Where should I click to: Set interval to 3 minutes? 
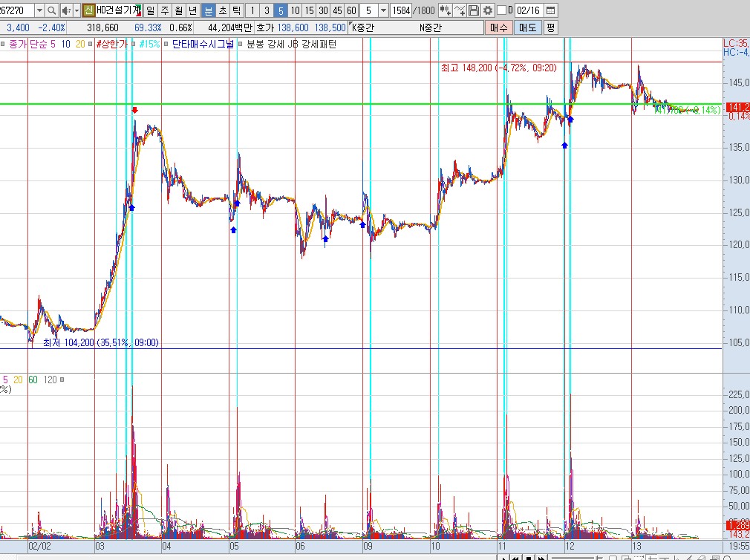pos(267,10)
